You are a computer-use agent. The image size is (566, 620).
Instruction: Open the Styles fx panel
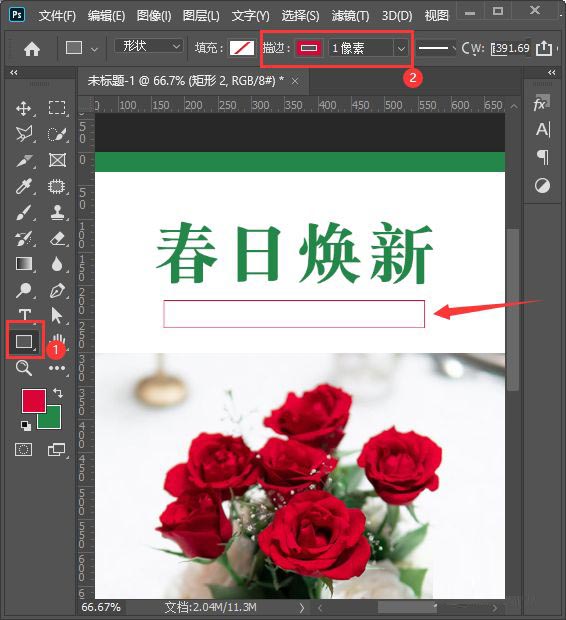click(x=541, y=104)
